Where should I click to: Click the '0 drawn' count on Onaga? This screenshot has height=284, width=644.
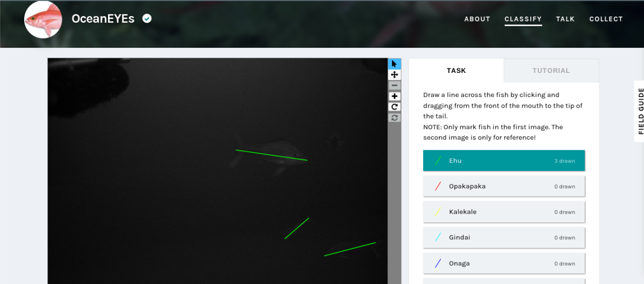pyautogui.click(x=565, y=264)
